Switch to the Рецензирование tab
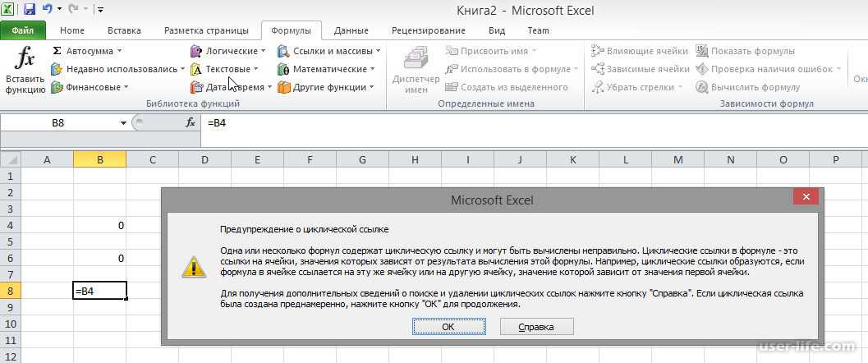 (429, 31)
